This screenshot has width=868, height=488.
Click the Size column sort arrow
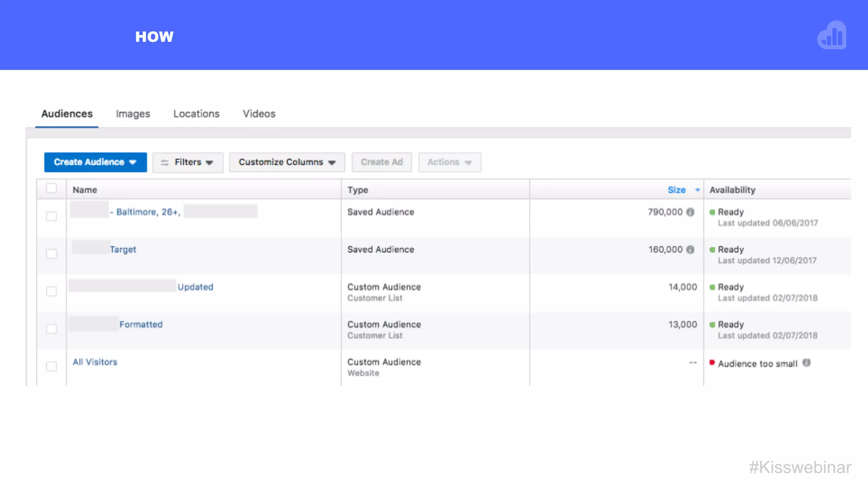698,190
